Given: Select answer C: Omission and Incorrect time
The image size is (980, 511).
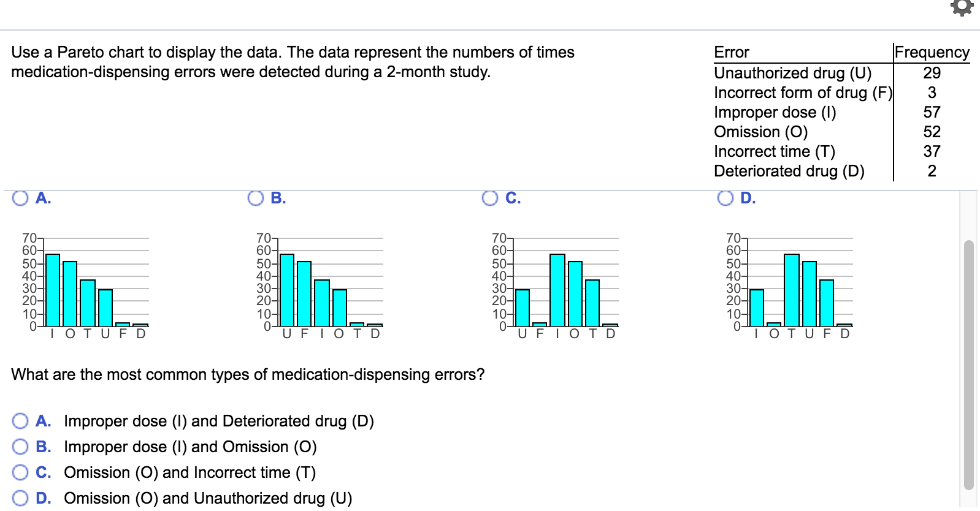Looking at the screenshot, I should click(20, 472).
